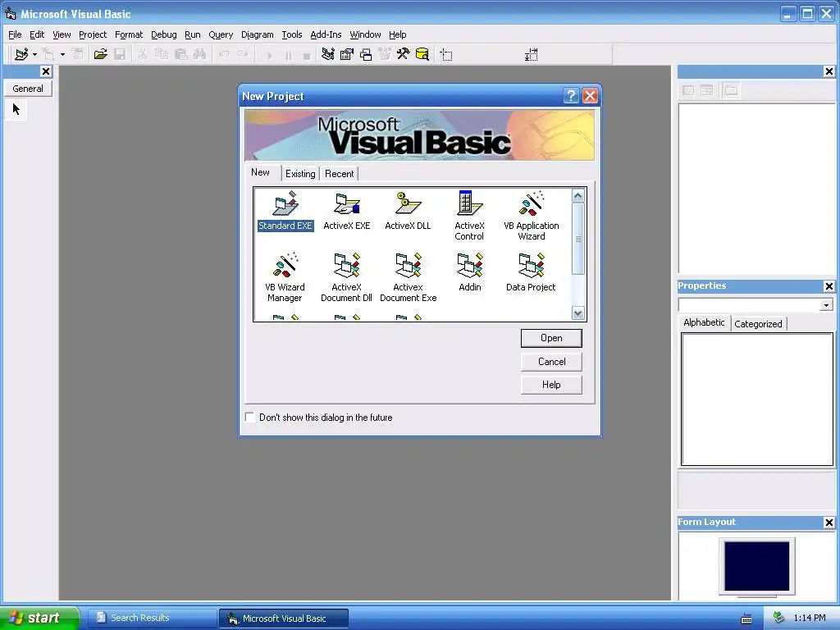Click the project list scroll up arrow
Viewport: 840px width, 630px height.
pyautogui.click(x=577, y=196)
